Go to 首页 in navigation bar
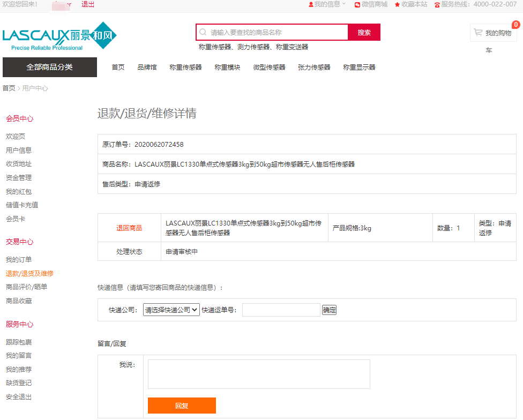This screenshot has height=420, width=523. 118,67
